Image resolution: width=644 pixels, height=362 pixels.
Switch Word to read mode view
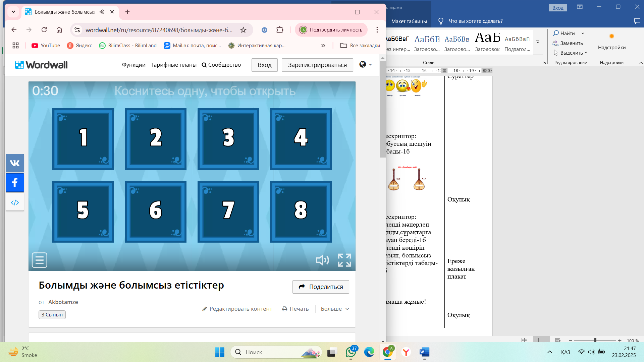tap(524, 340)
